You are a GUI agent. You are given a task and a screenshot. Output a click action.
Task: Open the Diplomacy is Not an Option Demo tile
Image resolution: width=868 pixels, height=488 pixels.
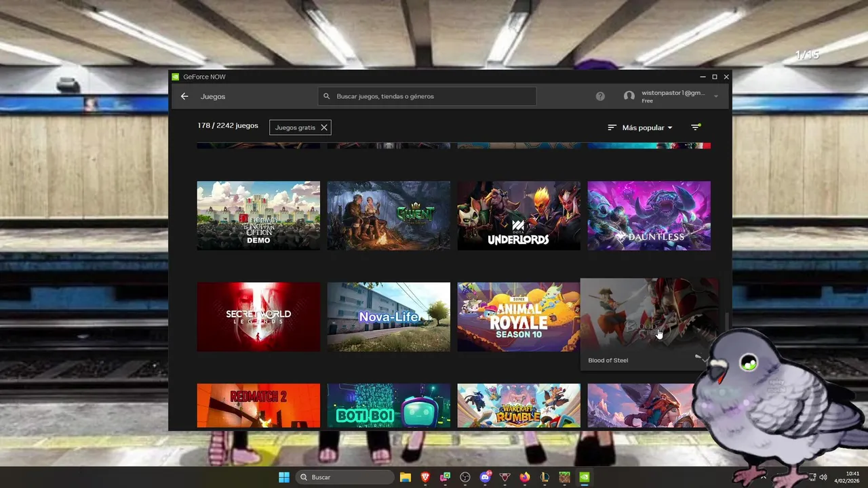258,216
